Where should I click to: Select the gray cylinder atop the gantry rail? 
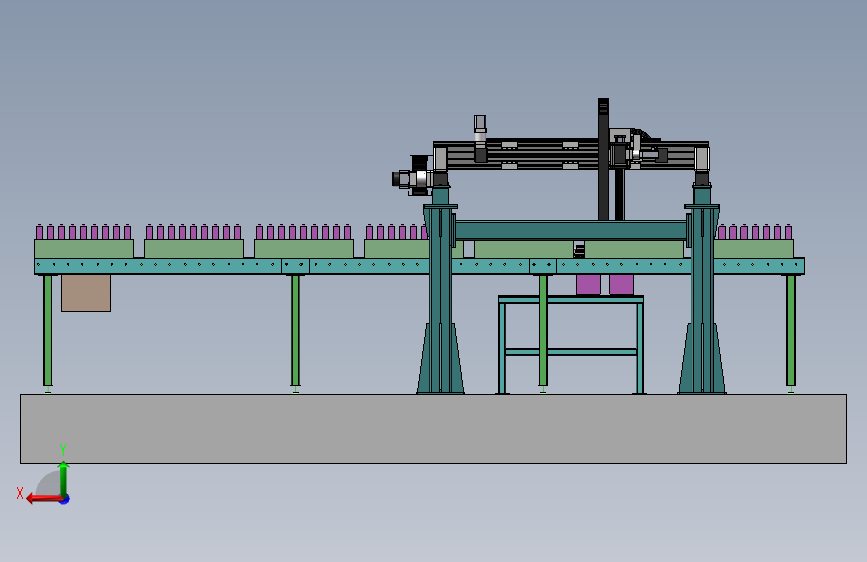(x=480, y=128)
